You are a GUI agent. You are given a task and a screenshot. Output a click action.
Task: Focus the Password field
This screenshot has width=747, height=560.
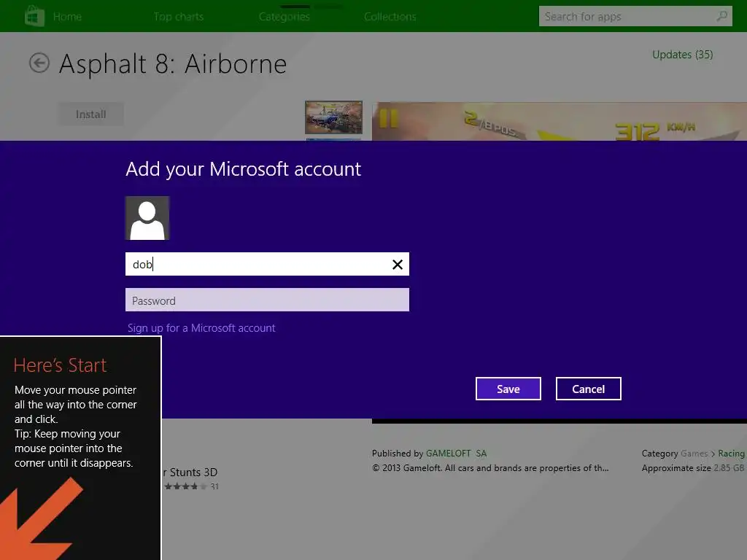click(x=267, y=300)
